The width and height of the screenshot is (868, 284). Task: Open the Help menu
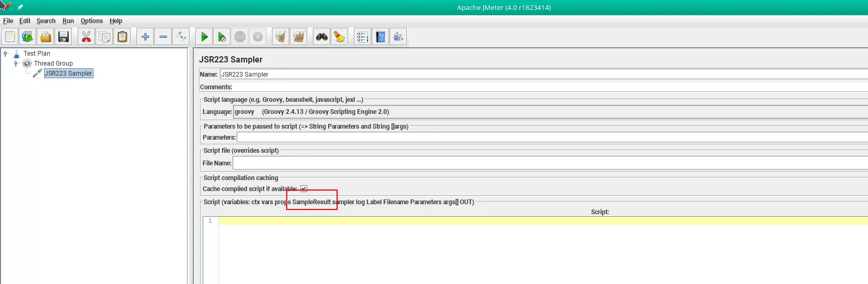coord(116,21)
